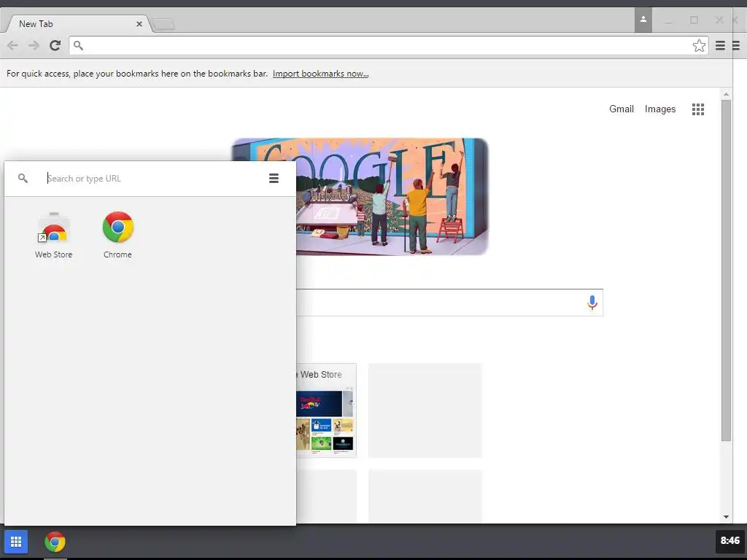The image size is (747, 560).
Task: Click the voice search microphone icon
Action: click(x=592, y=303)
